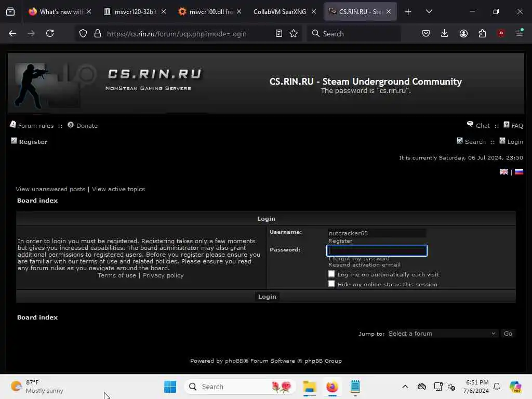
Task: Check Hide my online status this session
Action: 331,284
